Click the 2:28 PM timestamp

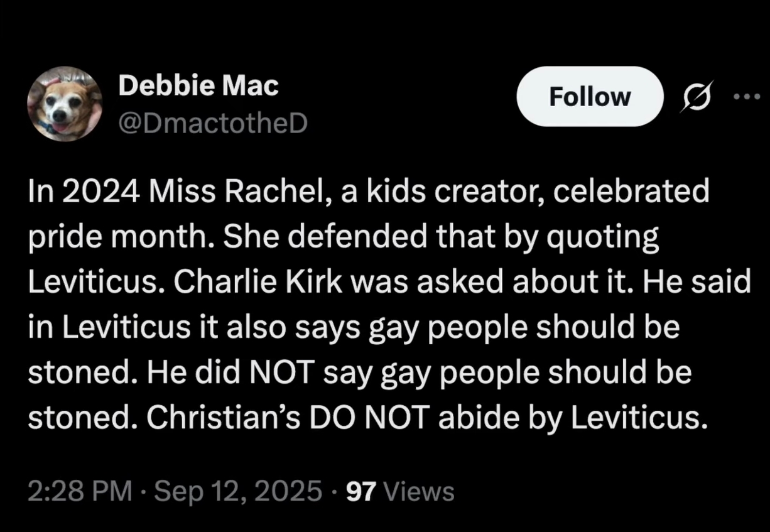(x=80, y=491)
